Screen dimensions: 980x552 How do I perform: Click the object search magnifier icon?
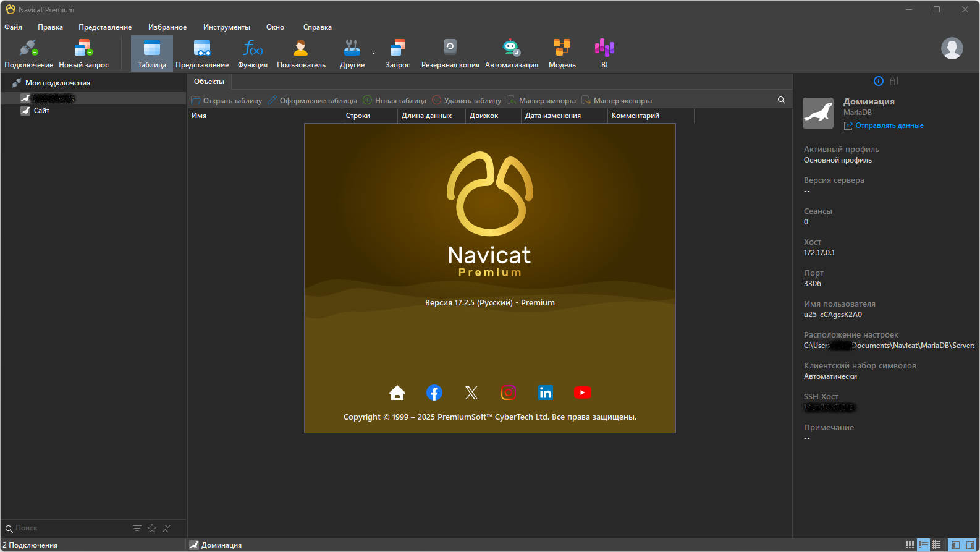coord(782,100)
